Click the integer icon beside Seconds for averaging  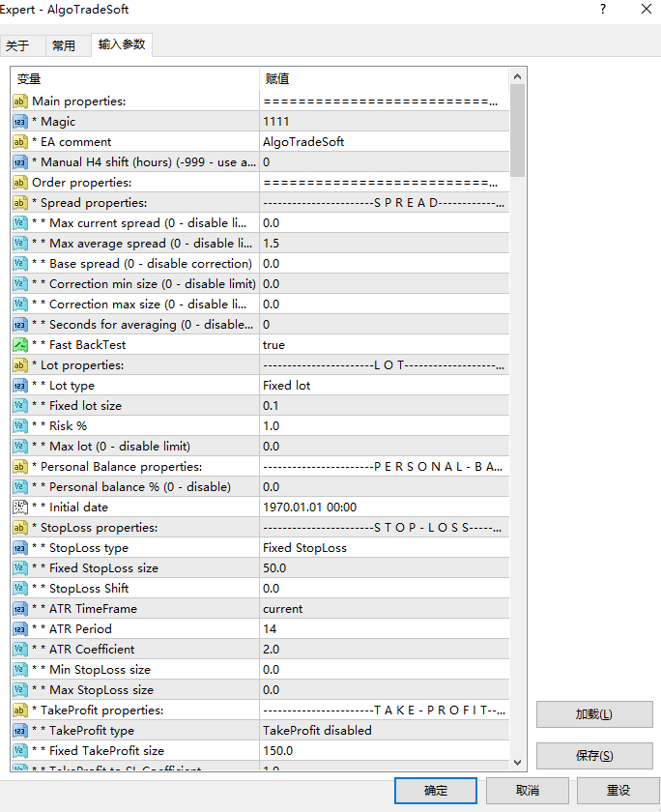coord(19,325)
